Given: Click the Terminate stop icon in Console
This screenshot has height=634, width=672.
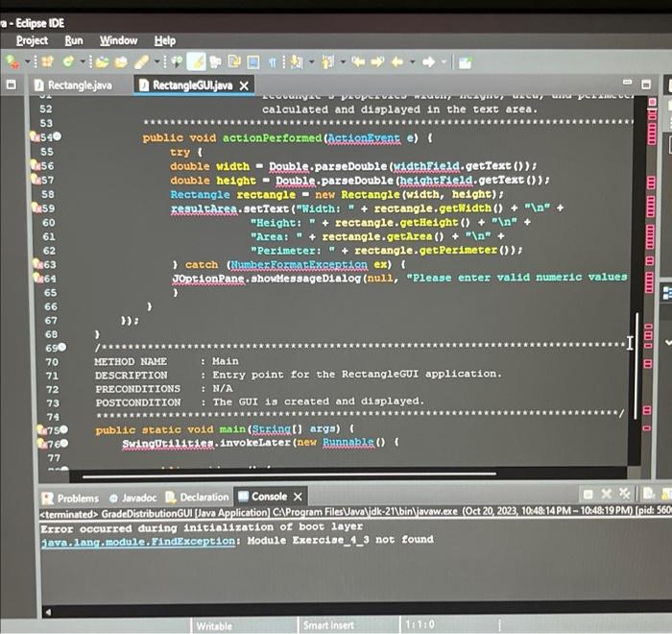Looking at the screenshot, I should point(588,495).
